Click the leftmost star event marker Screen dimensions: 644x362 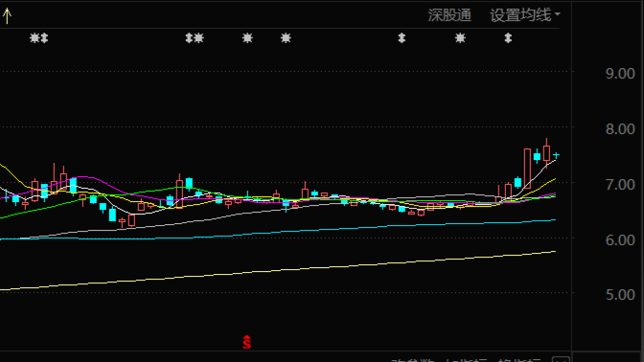[x=34, y=38]
